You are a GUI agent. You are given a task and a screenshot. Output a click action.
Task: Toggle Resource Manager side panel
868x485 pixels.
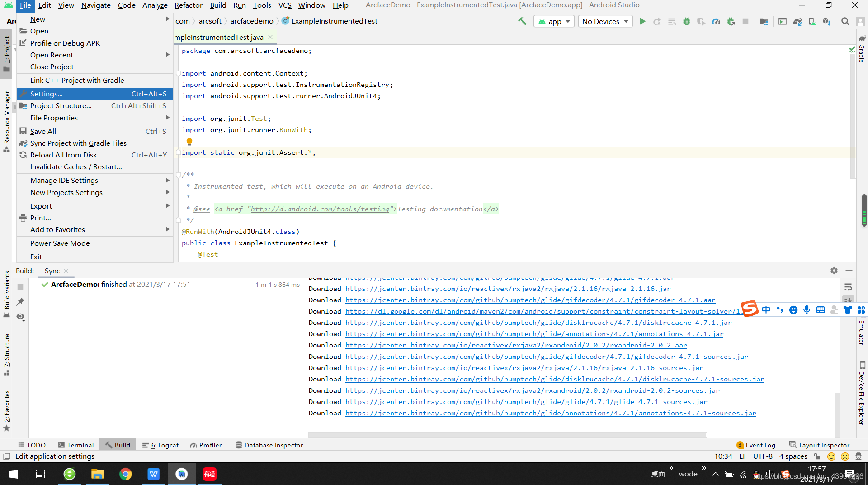6,122
